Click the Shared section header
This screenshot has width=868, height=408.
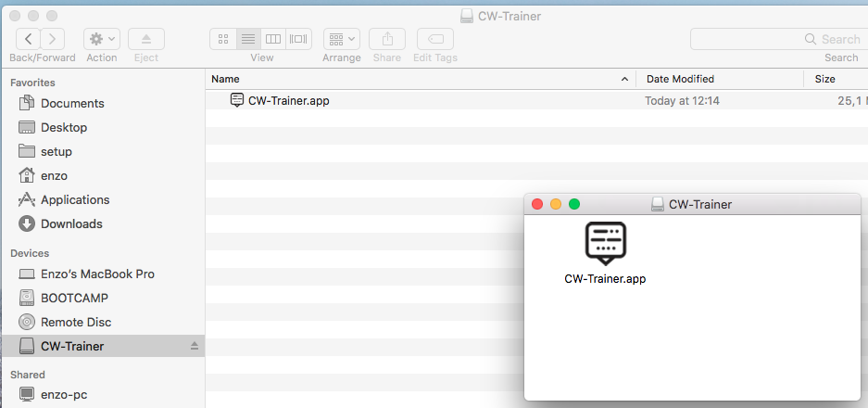(x=28, y=375)
